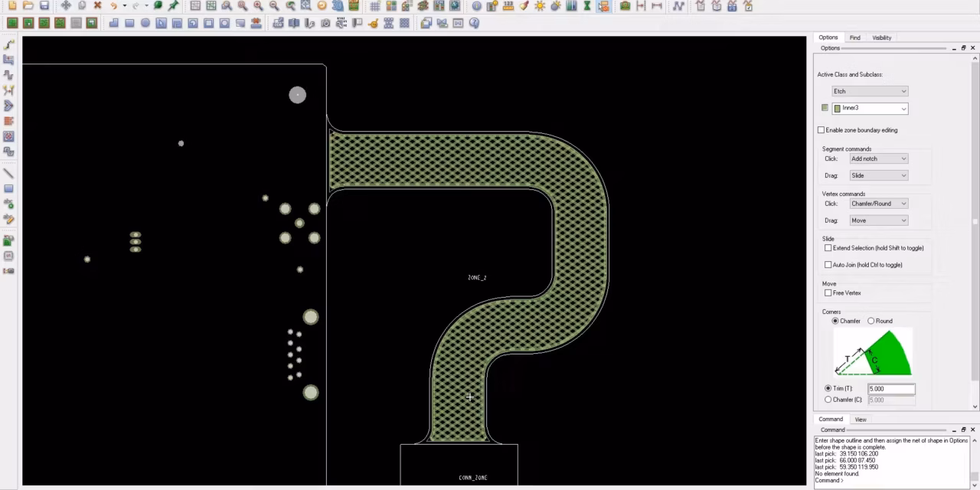Click the sun-shaped highlight icon
Viewport: 980px width, 490px height.
[540, 5]
